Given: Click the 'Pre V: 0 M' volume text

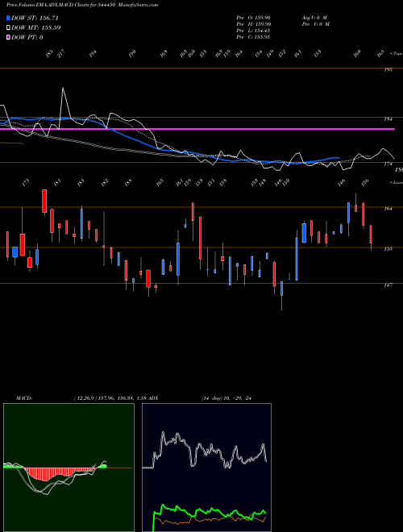Looking at the screenshot, I should point(315,24).
